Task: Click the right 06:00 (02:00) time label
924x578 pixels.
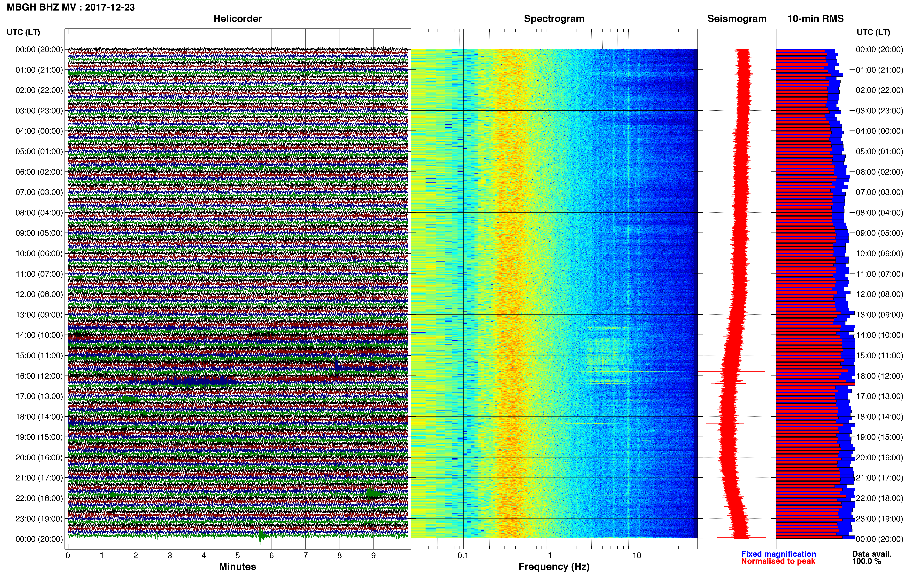Action: (x=879, y=172)
